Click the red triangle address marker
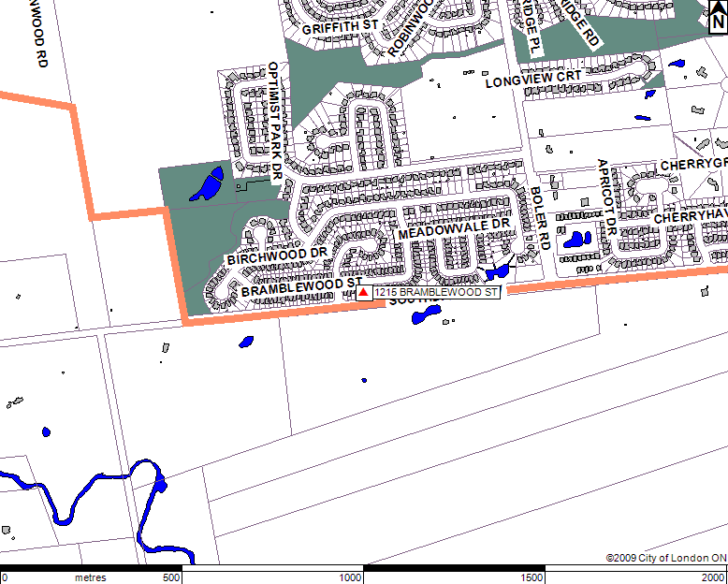The image size is (728, 584). (363, 292)
